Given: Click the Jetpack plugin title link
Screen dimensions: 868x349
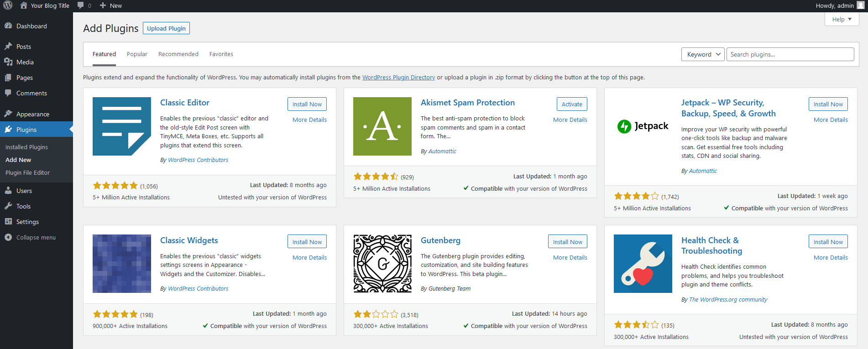Looking at the screenshot, I should point(728,108).
